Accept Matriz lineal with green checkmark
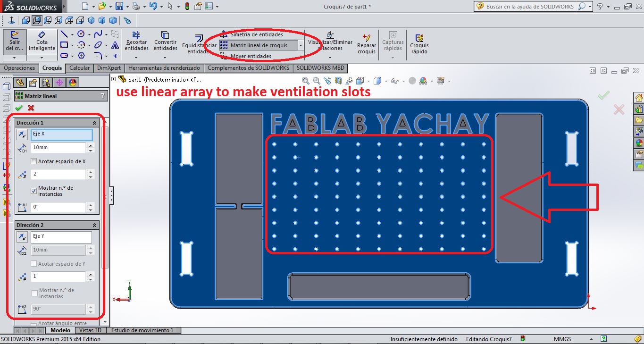644x344 pixels. [x=19, y=108]
